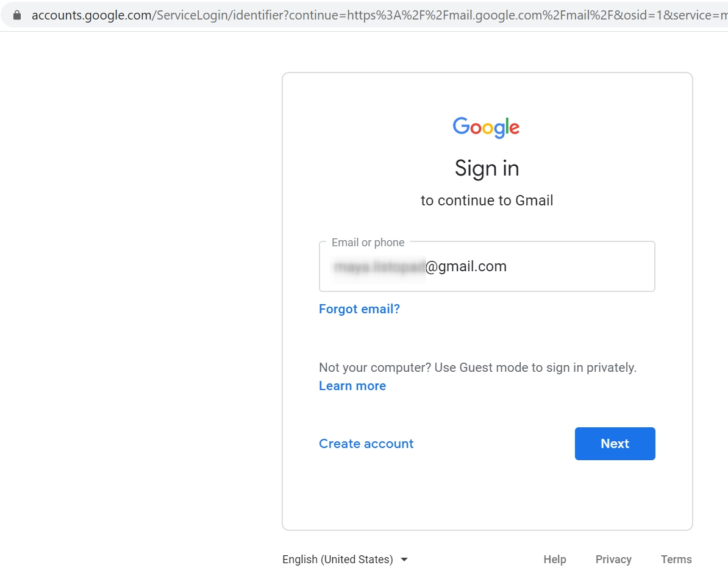This screenshot has width=728, height=576.
Task: Open the Forgot email? link
Action: pos(359,309)
